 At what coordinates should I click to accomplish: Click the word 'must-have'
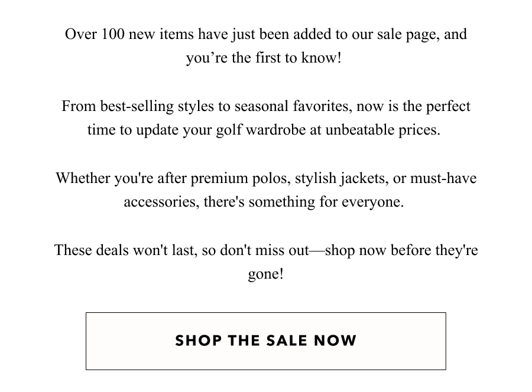tap(443, 178)
